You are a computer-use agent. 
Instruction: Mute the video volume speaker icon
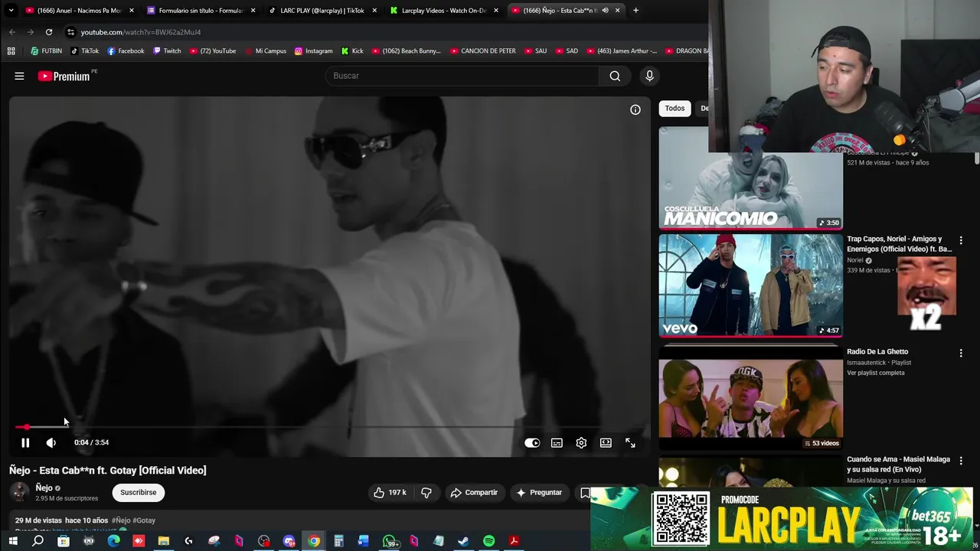pos(51,442)
